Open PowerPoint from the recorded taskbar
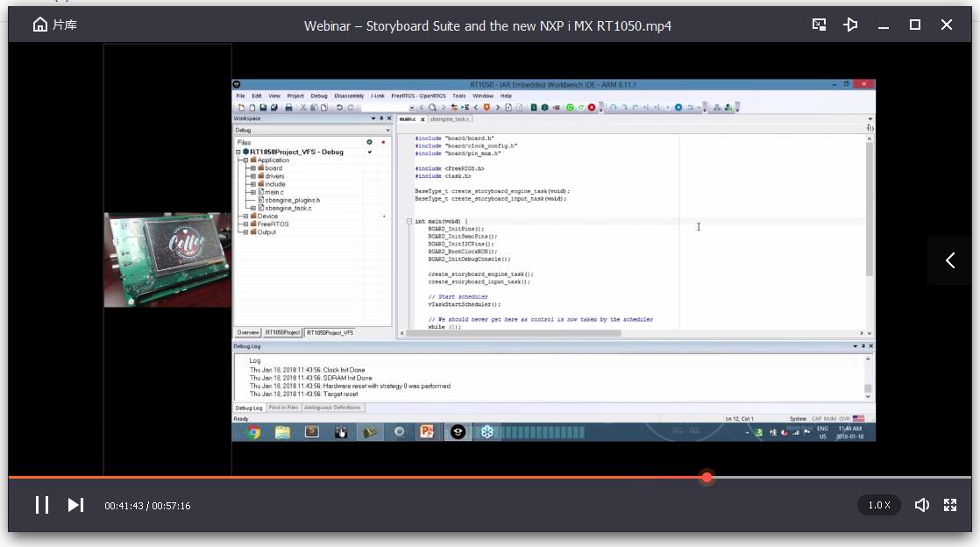Viewport: 980px width, 547px height. tap(428, 432)
